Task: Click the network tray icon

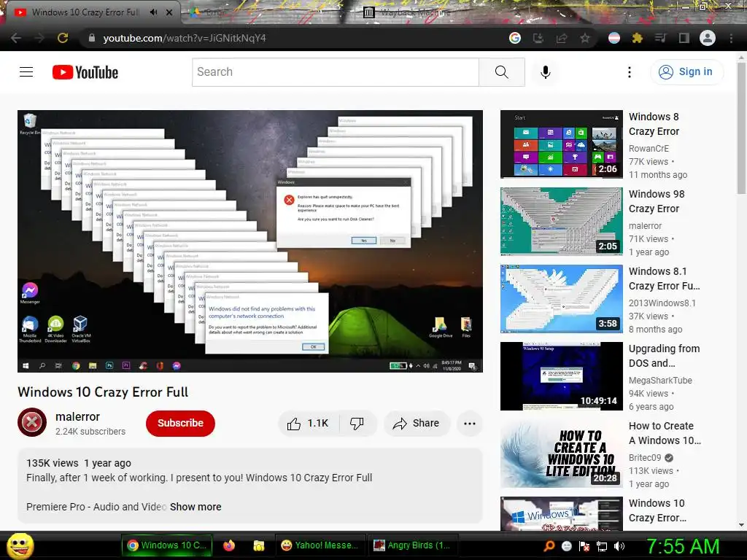Action: click(602, 546)
